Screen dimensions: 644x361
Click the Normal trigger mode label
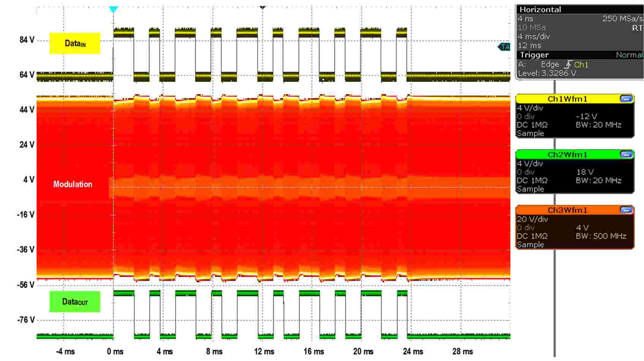(629, 55)
